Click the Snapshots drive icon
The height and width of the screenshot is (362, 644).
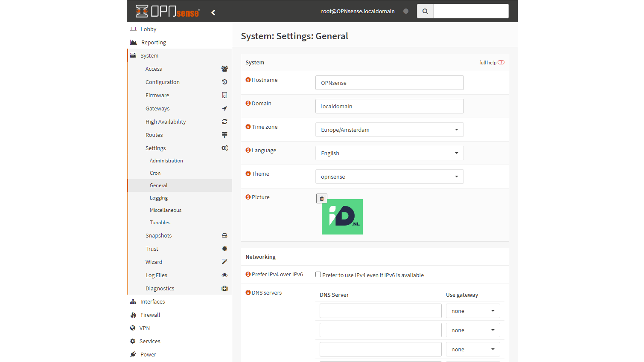[x=224, y=235]
